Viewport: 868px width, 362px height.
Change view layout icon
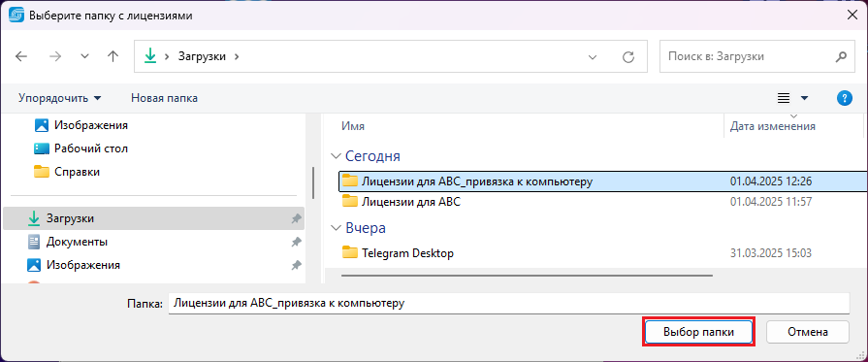(x=784, y=98)
